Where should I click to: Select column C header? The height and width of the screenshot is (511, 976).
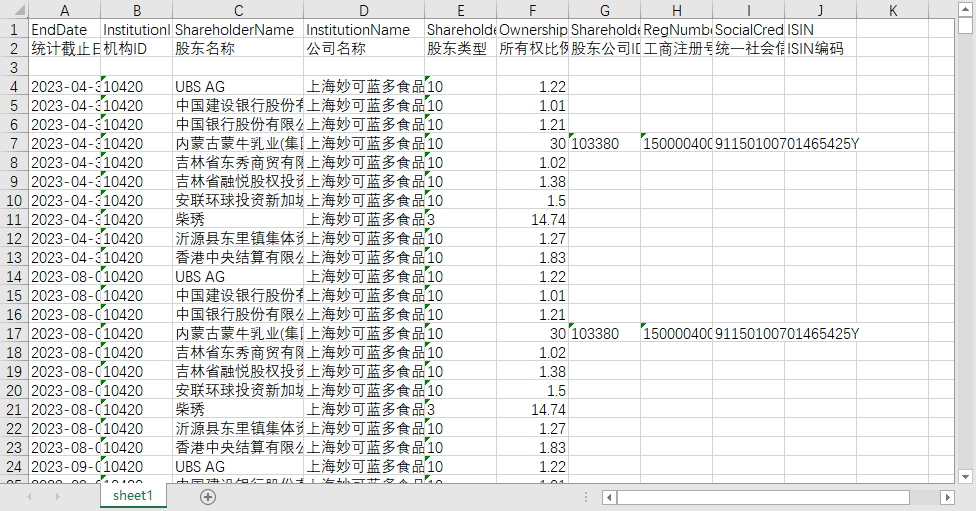click(238, 10)
